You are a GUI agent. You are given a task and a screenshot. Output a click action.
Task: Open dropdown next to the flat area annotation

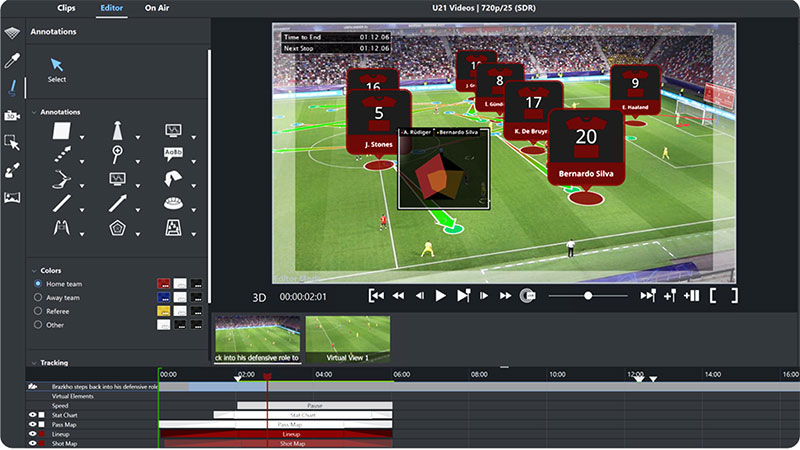tap(82, 138)
